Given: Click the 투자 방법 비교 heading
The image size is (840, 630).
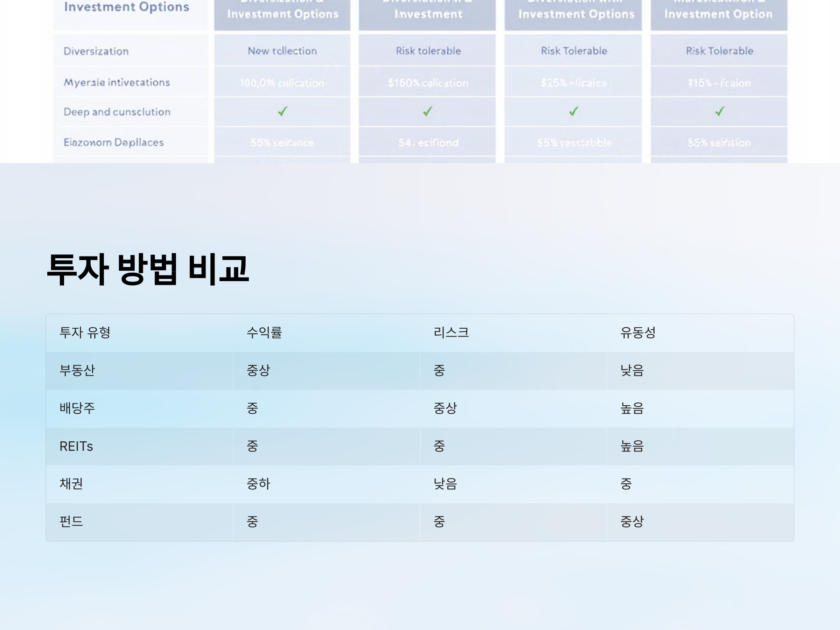Looking at the screenshot, I should pos(147,269).
